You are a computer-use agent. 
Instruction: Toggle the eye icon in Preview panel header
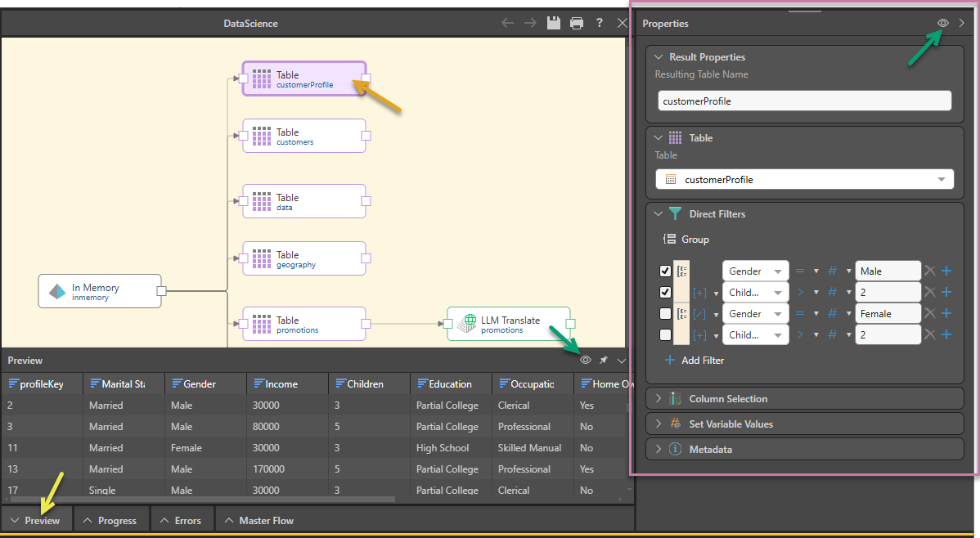coord(586,360)
